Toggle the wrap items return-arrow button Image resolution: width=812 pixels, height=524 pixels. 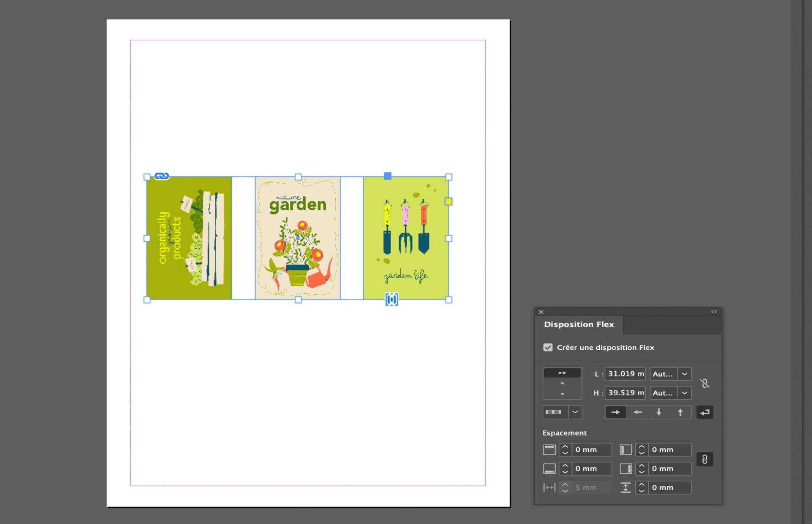click(x=705, y=412)
